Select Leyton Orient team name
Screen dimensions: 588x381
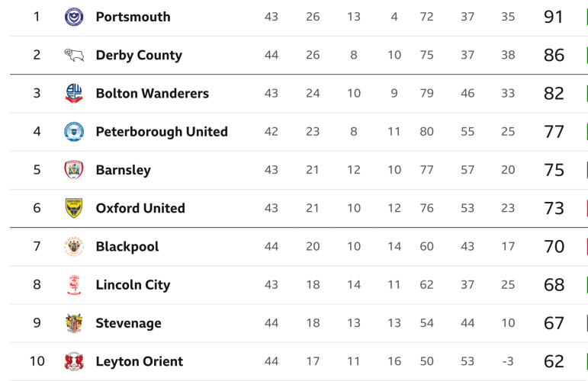coord(139,361)
